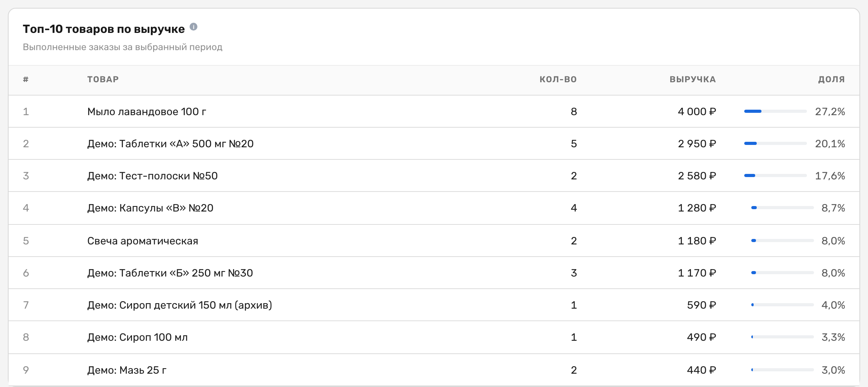Screen dimensions: 868x387
Task: Open Демо: Таблетки «А» 500 мг №20
Action: click(170, 144)
